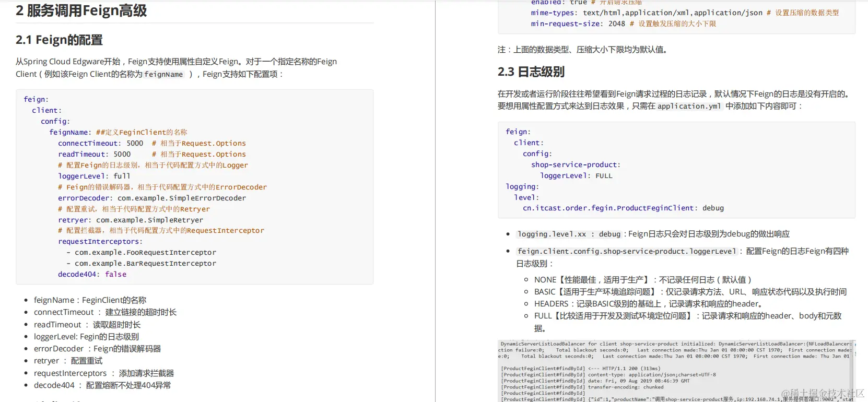This screenshot has width=868, height=402.
Task: Click bullet 'loggerLevel: Fegin的日志级别'
Action: (x=86, y=337)
